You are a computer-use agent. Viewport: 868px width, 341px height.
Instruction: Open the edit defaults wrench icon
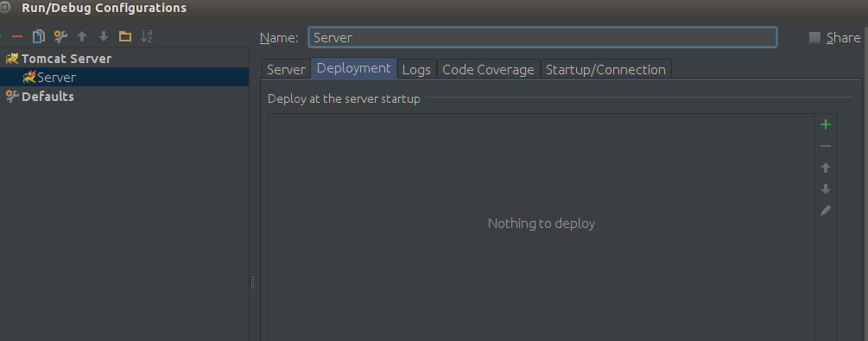(60, 36)
